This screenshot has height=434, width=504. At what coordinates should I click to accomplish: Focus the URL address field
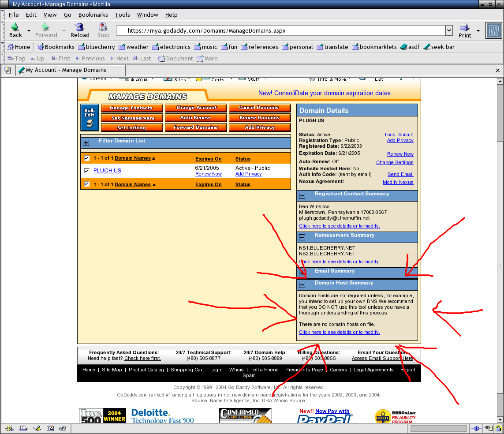[x=280, y=30]
